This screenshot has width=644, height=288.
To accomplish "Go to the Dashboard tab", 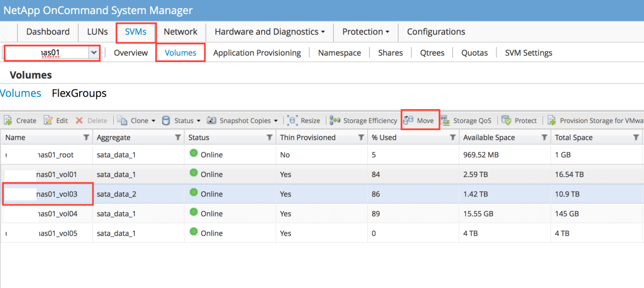I will tap(48, 32).
